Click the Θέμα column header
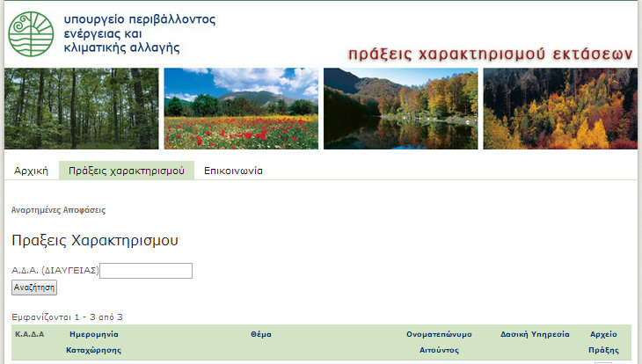This screenshot has height=364, width=642. coord(260,335)
